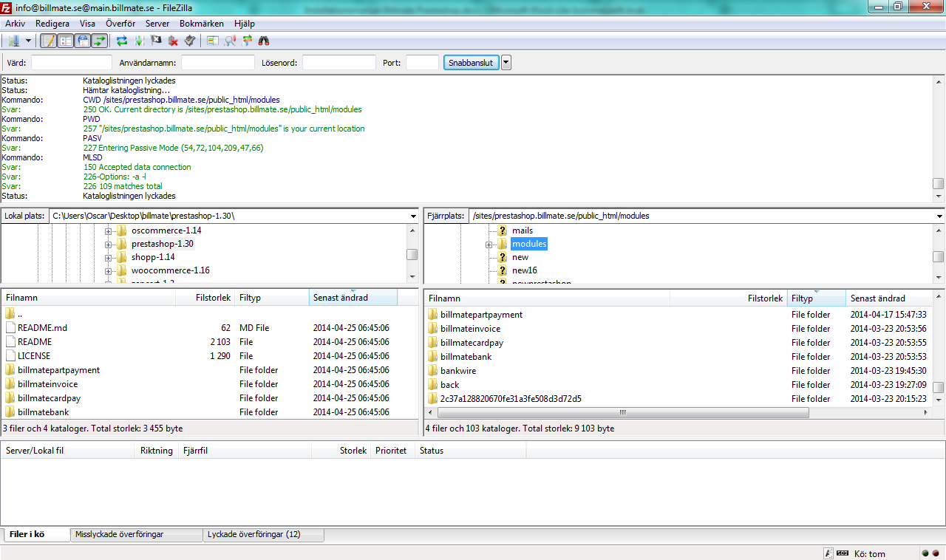Sort remote files by Senast ändrad column
The image size is (946, 560).
click(x=889, y=298)
